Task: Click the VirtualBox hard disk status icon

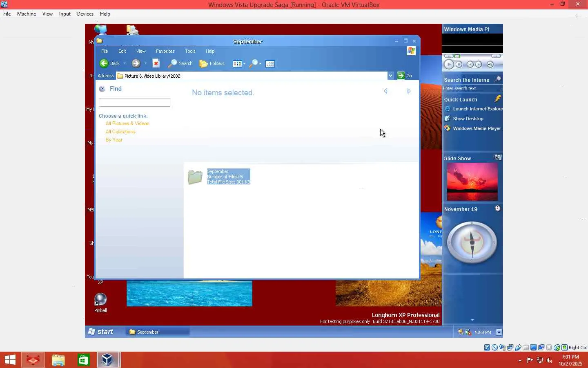Action: 487,348
